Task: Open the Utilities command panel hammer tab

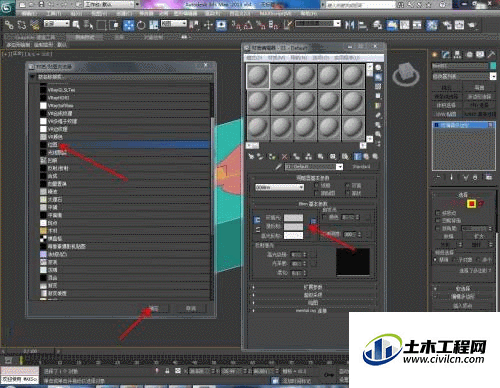Action: click(491, 54)
